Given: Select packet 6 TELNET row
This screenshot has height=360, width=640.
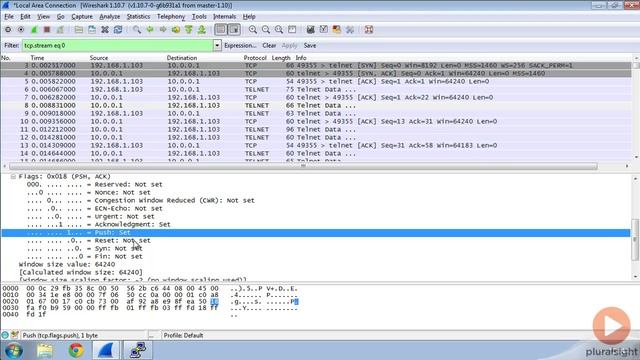Looking at the screenshot, I should (x=316, y=89).
